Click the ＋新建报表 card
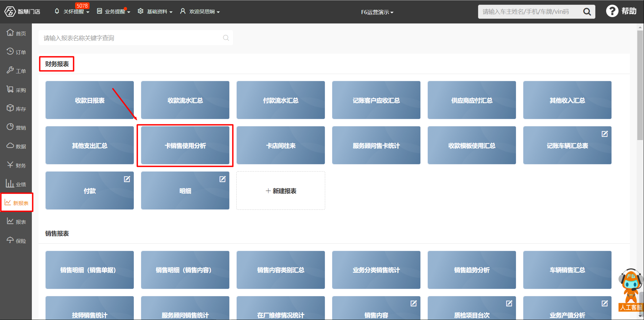The image size is (644, 320). click(281, 190)
